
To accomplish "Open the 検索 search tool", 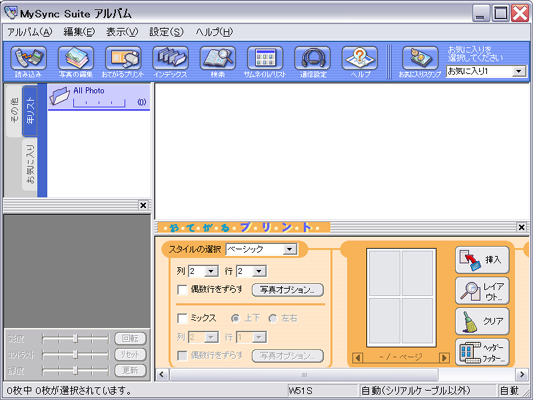I will tap(218, 58).
